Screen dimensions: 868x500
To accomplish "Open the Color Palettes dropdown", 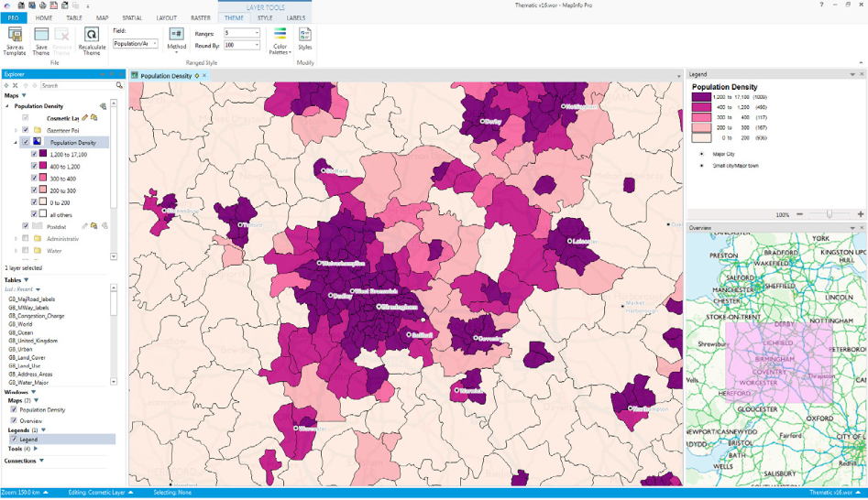I will tap(280, 38).
